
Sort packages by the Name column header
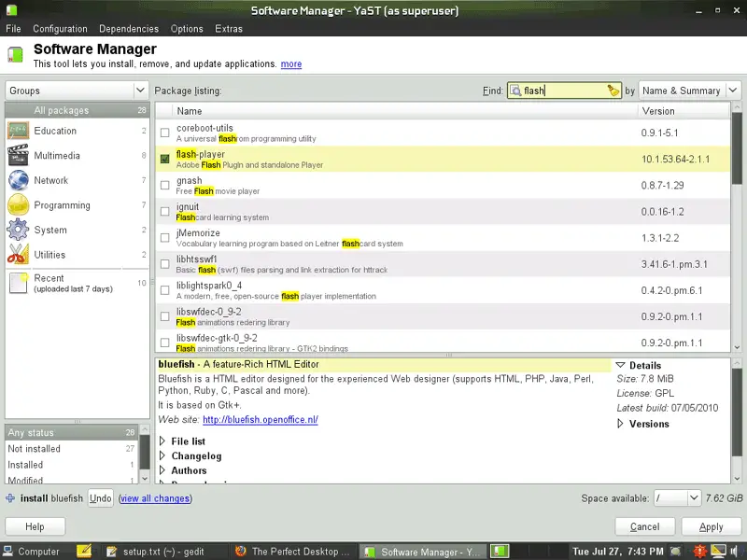point(405,111)
